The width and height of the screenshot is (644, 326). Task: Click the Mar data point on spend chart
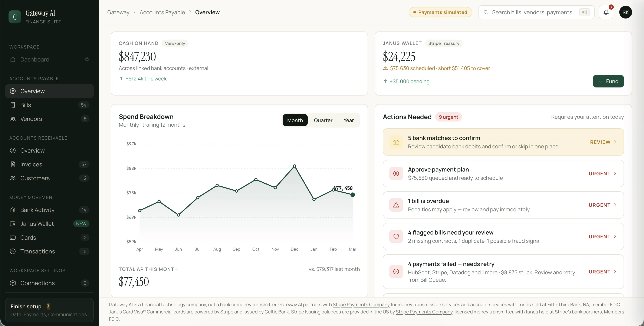tap(352, 195)
